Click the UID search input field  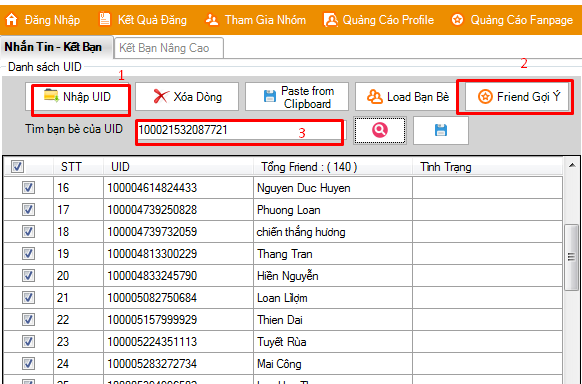(241, 130)
